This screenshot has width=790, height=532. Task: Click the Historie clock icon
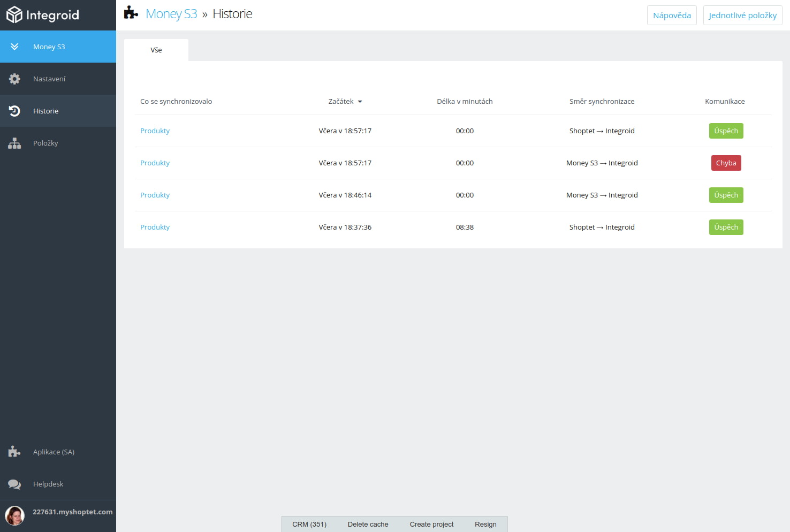14,111
